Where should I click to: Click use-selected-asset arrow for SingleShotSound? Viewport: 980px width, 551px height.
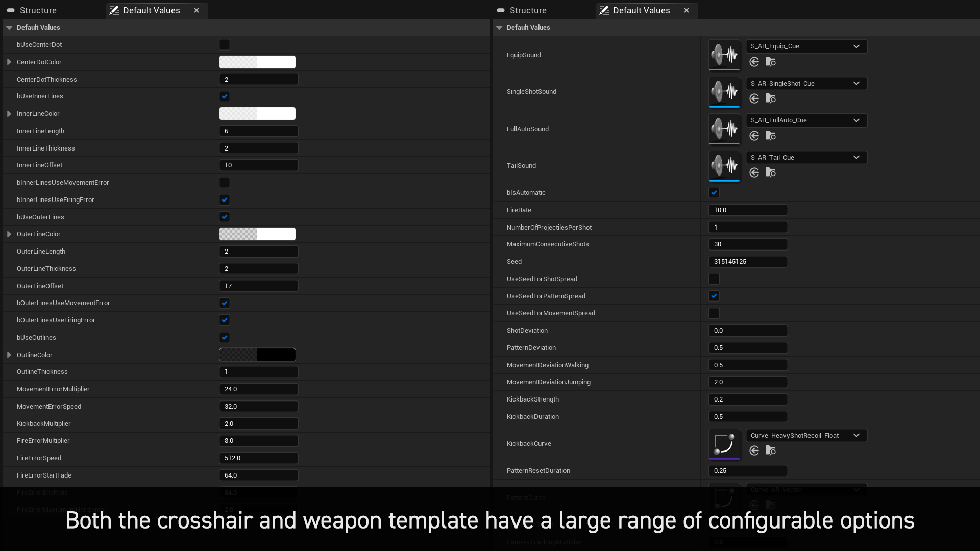click(x=754, y=98)
